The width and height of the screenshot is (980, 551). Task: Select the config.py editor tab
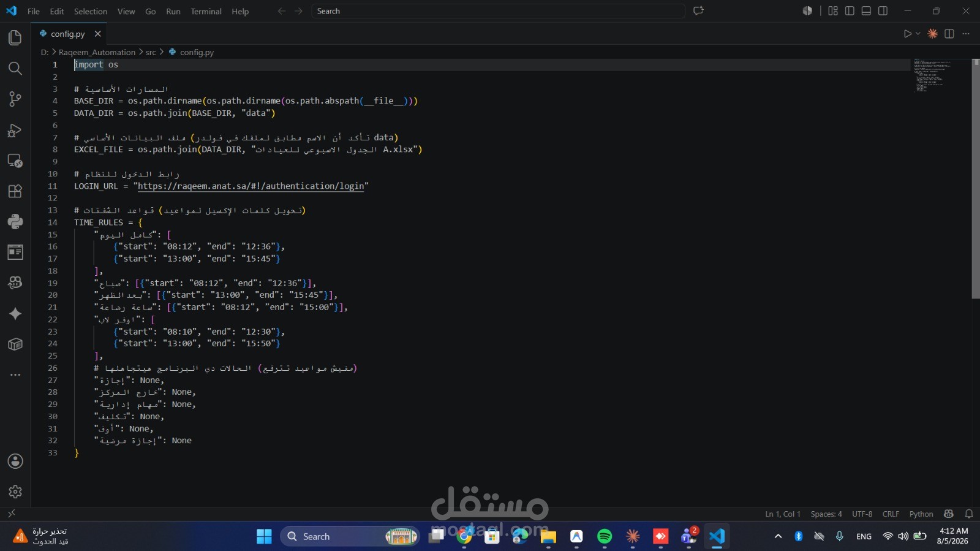point(69,34)
